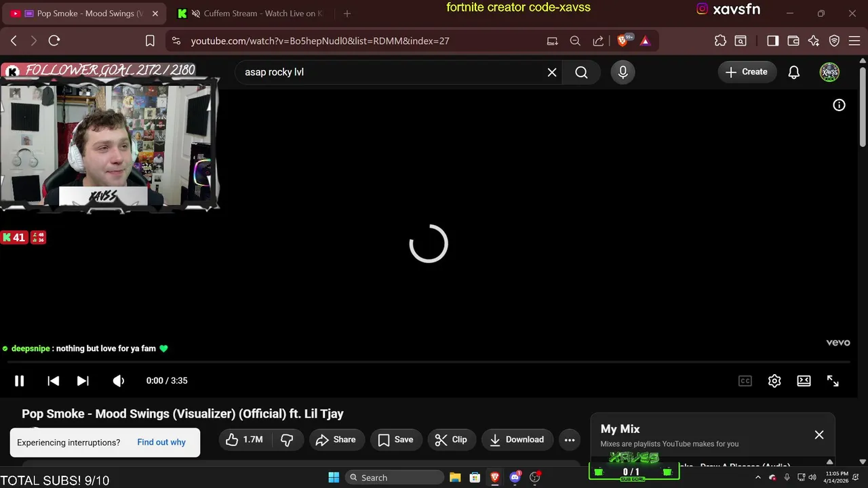Show hidden system tray icons
Screen dimensions: 868x488
[758, 477]
